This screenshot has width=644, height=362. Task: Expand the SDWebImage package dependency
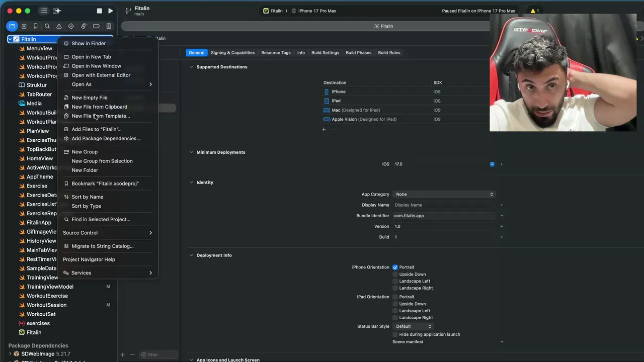[10, 354]
